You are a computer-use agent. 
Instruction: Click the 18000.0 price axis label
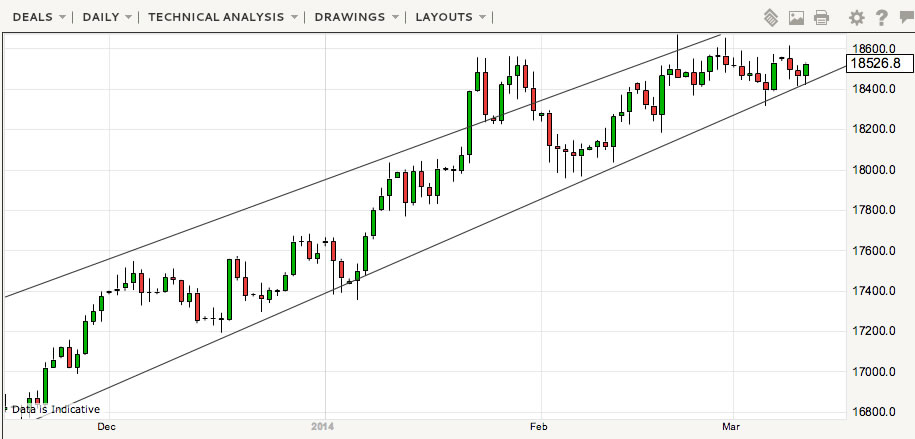(x=872, y=169)
